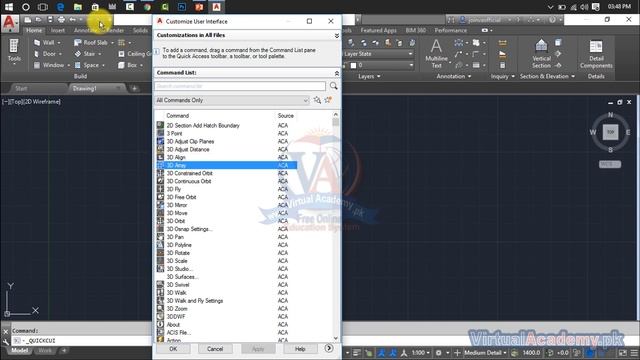This screenshot has width=640, height=360.
Task: Select the Door tool
Action: coord(45,54)
